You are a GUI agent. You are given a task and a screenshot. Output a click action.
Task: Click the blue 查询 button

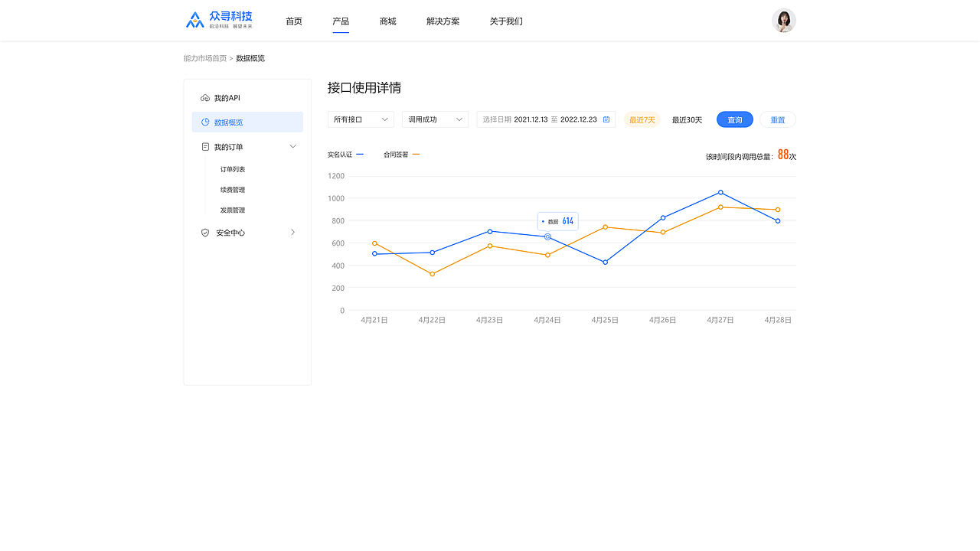pyautogui.click(x=734, y=119)
